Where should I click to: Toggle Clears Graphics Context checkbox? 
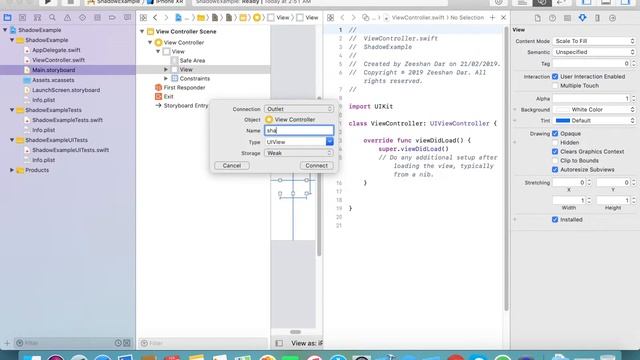tap(555, 151)
